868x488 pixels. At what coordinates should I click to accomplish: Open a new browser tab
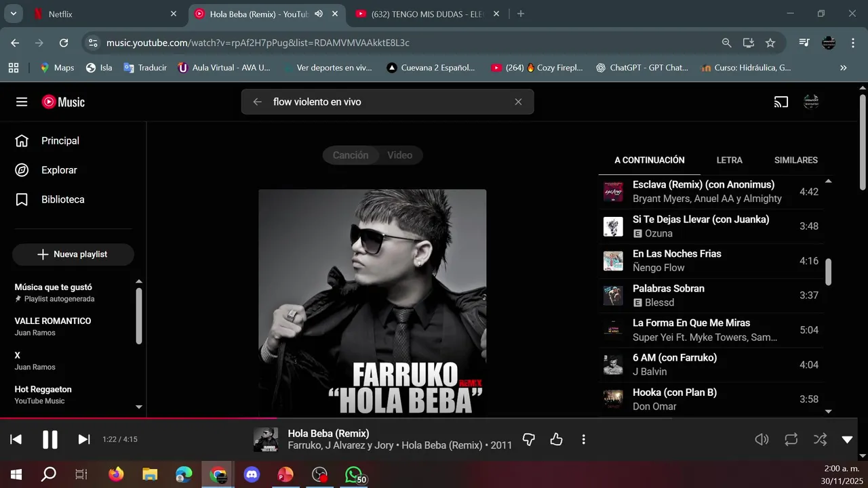521,14
